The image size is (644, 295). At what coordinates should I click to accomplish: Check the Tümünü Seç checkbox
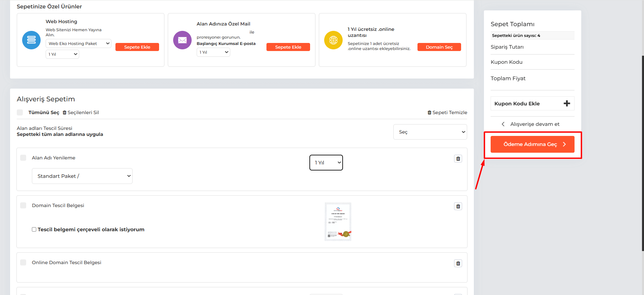pyautogui.click(x=20, y=112)
